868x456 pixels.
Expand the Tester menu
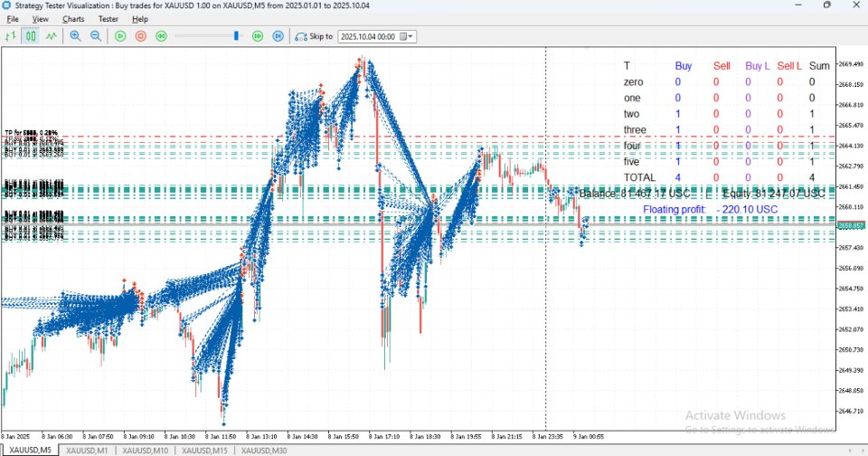(x=108, y=18)
